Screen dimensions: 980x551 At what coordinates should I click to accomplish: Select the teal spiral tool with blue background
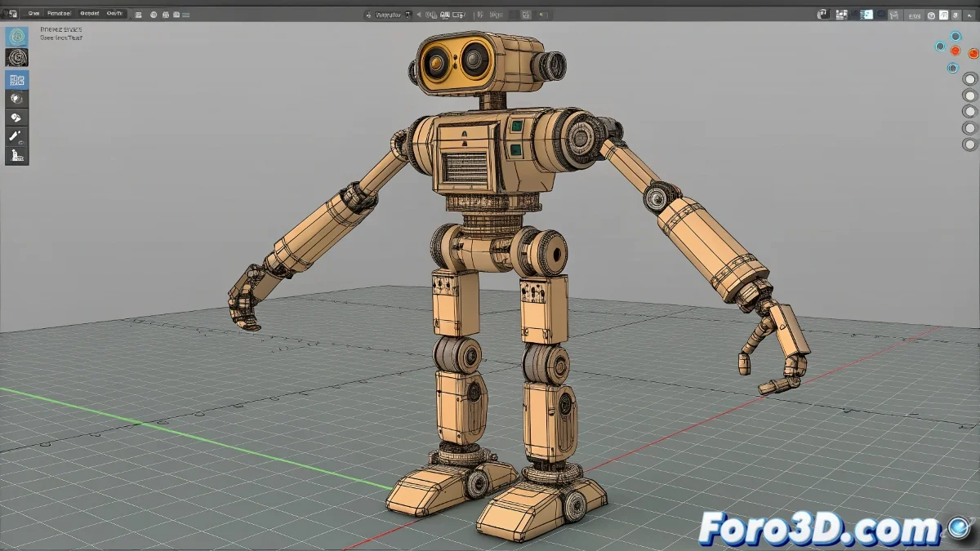pyautogui.click(x=16, y=37)
